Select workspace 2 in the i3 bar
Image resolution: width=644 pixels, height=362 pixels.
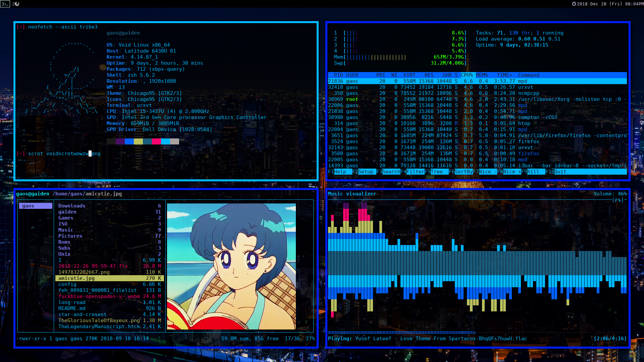(x=15, y=4)
